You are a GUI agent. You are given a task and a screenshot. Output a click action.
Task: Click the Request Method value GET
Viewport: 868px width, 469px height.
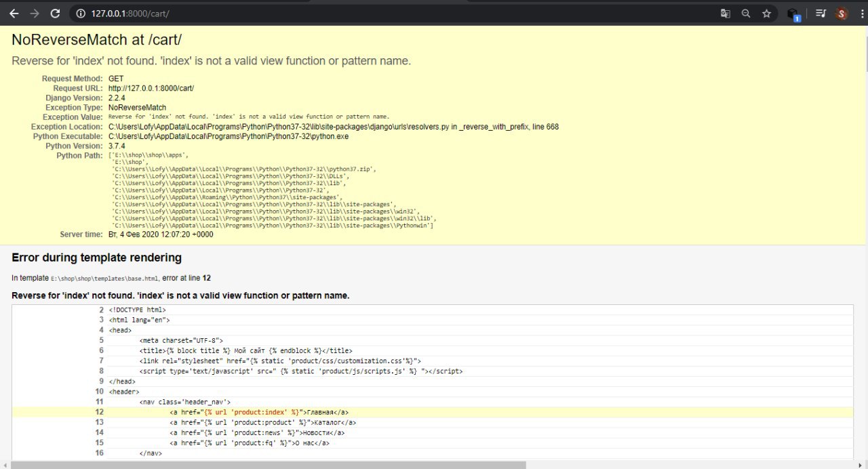pyautogui.click(x=116, y=79)
